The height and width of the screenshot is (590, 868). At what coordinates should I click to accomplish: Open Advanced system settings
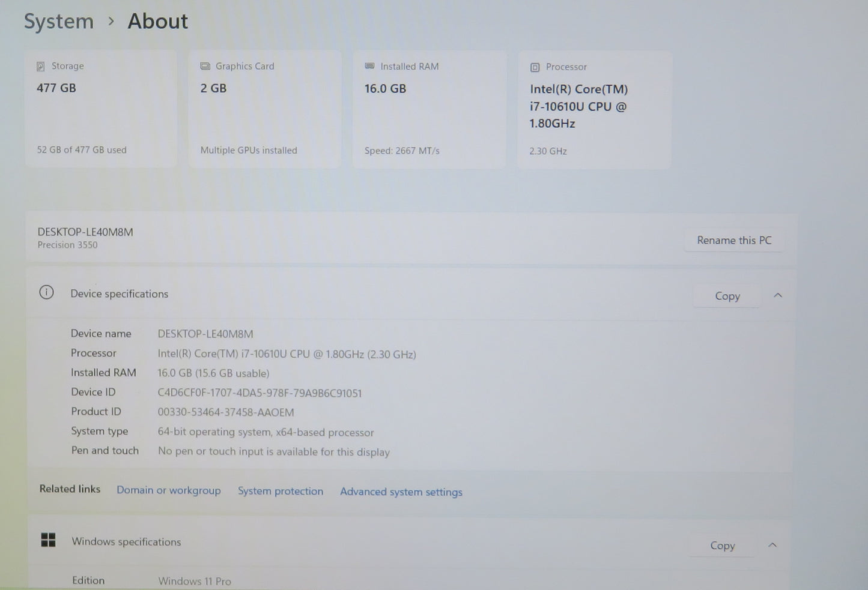401,492
